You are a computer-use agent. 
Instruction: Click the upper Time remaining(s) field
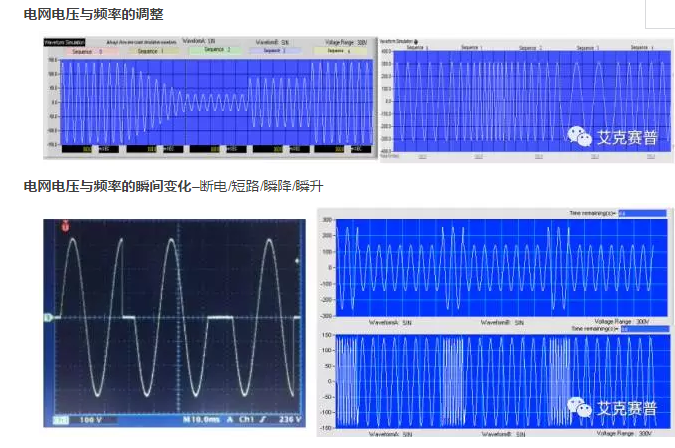click(x=640, y=213)
